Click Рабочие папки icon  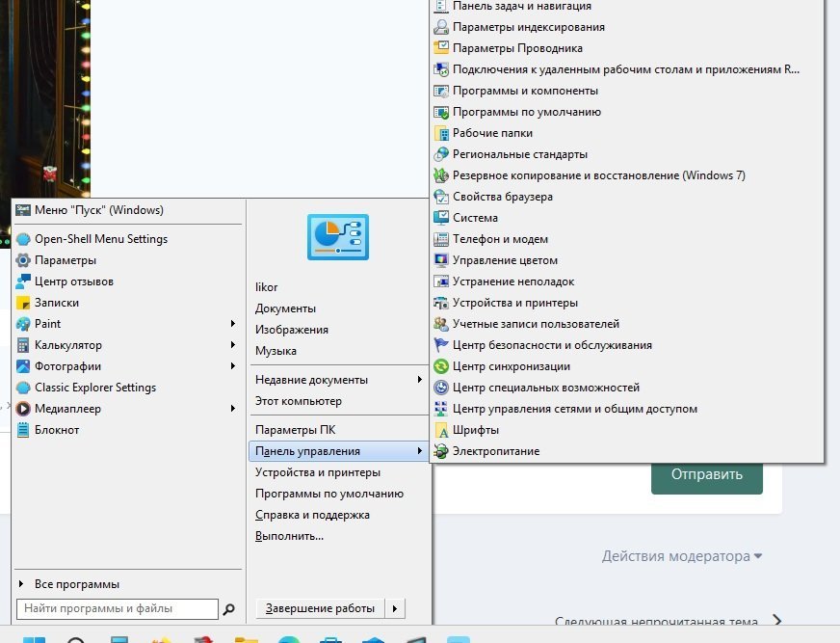pyautogui.click(x=441, y=133)
